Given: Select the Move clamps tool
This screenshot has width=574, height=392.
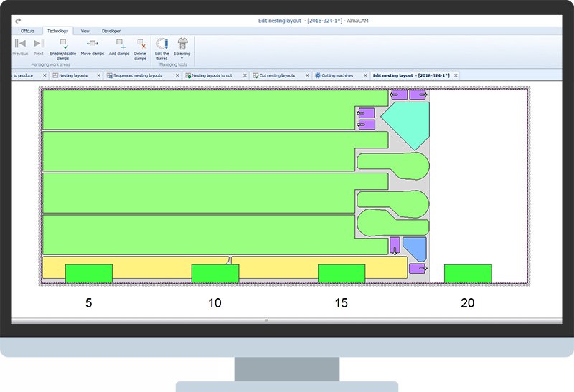Looking at the screenshot, I should tap(92, 44).
